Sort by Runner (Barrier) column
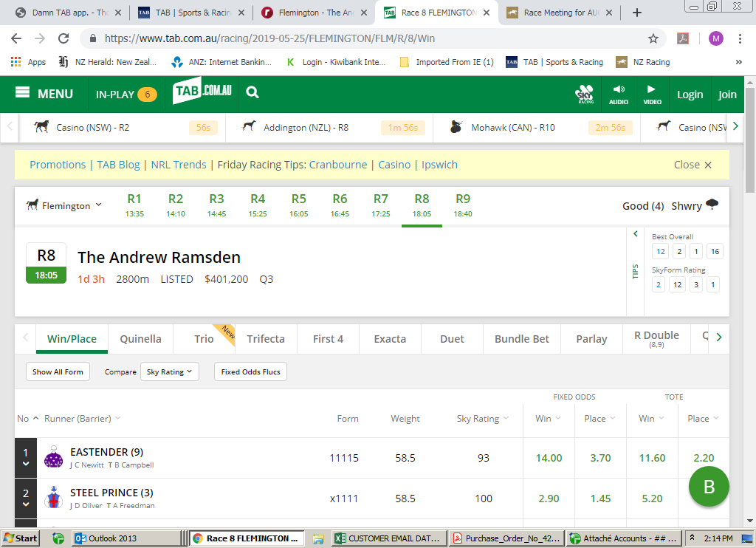The height and width of the screenshot is (548, 756). tap(82, 418)
